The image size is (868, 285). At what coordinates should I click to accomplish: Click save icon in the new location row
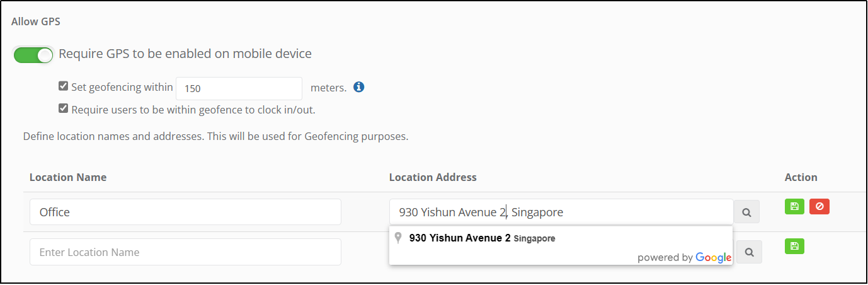[x=794, y=247]
